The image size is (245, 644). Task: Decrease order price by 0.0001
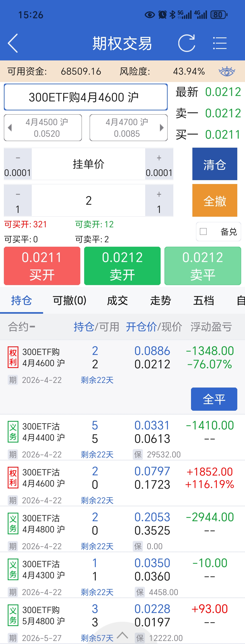point(18,164)
